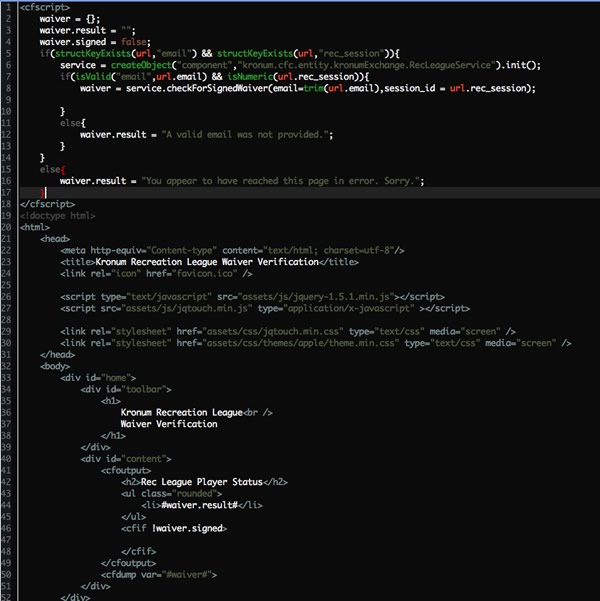
Task: Click the closing </cfif> tag
Action: point(138,551)
